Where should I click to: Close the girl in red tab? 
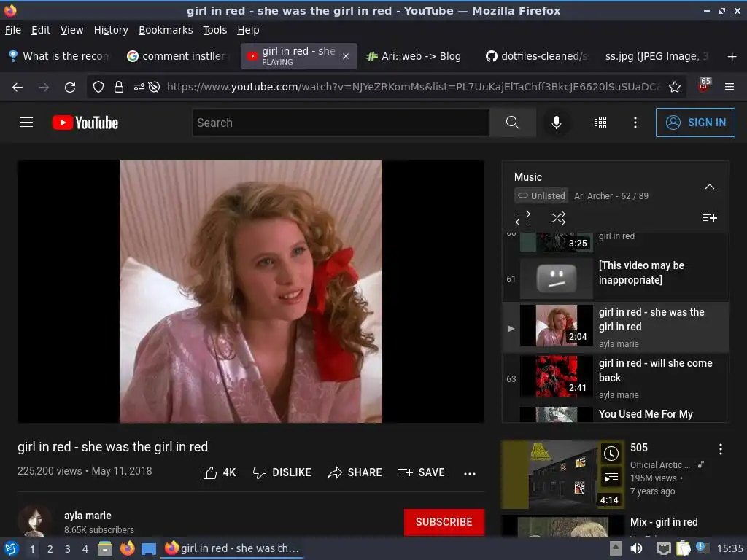coord(346,56)
